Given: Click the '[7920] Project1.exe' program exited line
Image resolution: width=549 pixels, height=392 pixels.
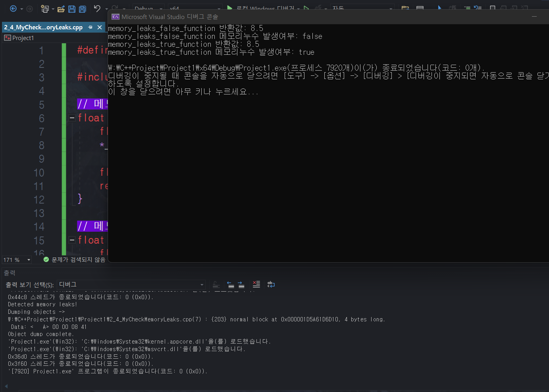Looking at the screenshot, I should tap(108, 371).
